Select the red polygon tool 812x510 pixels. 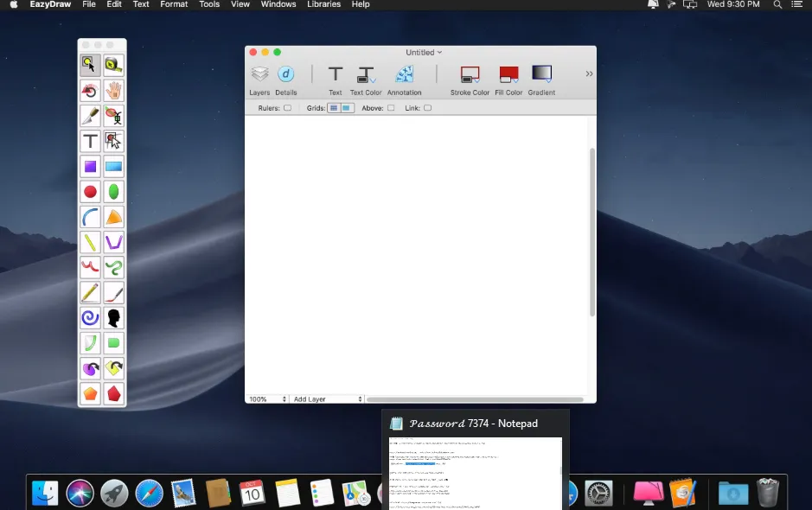(113, 393)
